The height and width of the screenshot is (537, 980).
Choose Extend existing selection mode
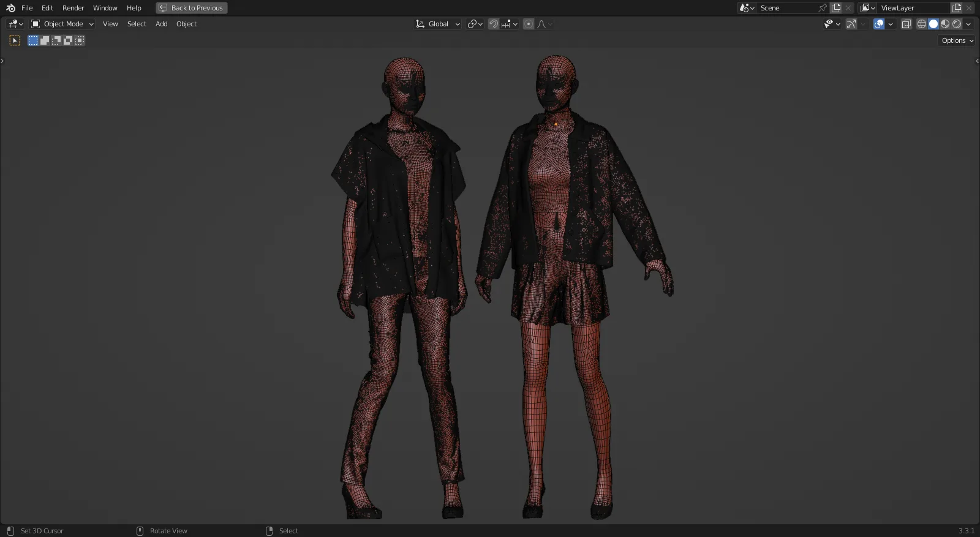(45, 40)
